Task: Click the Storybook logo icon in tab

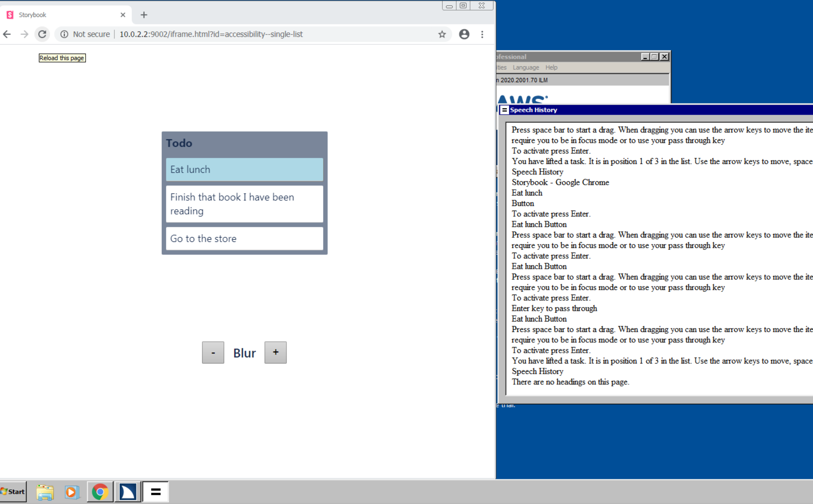Action: [10, 15]
